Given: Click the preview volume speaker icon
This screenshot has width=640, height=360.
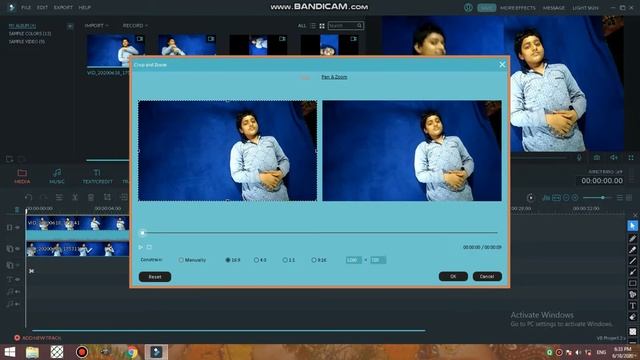Looking at the screenshot, I should point(613,158).
